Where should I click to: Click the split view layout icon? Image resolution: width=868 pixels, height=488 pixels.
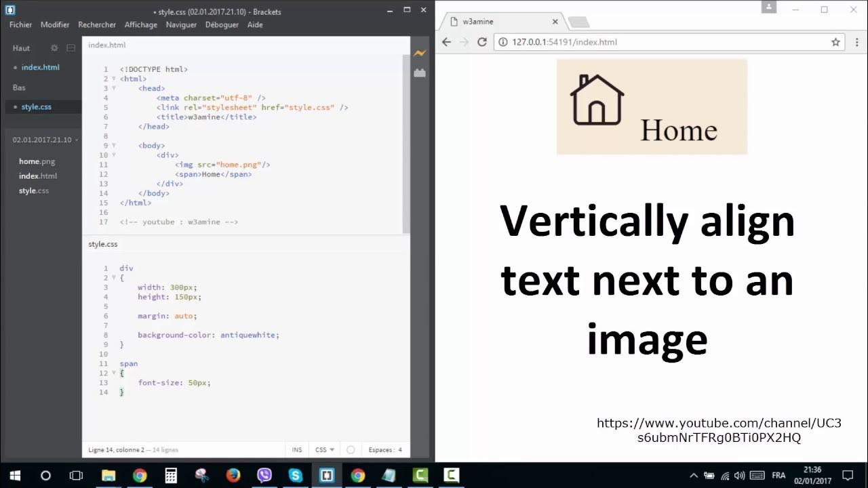[71, 48]
